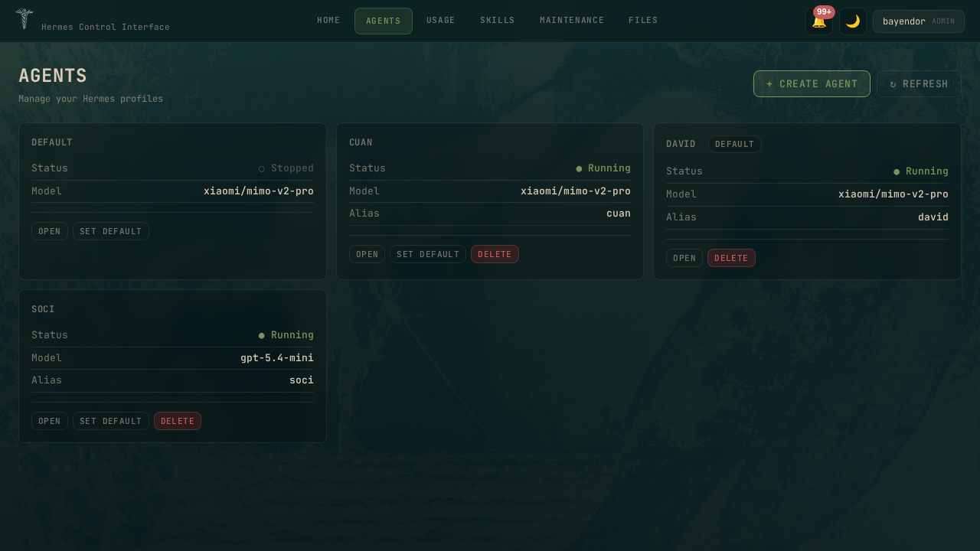This screenshot has height=551, width=980.
Task: Click the 99+ notification count badge
Action: (824, 11)
